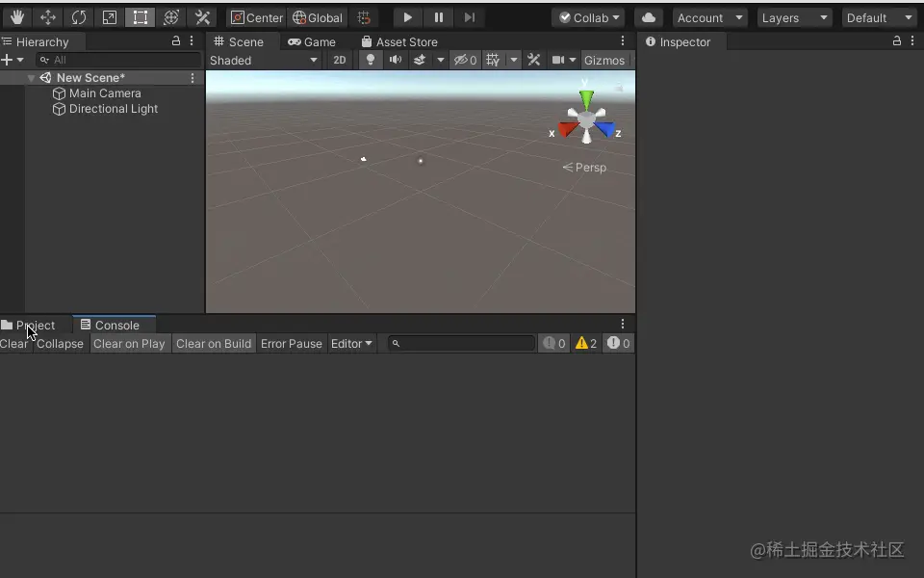Screen dimensions: 924x578
Task: Open grid settings dropdown arrow
Action: [x=514, y=60]
